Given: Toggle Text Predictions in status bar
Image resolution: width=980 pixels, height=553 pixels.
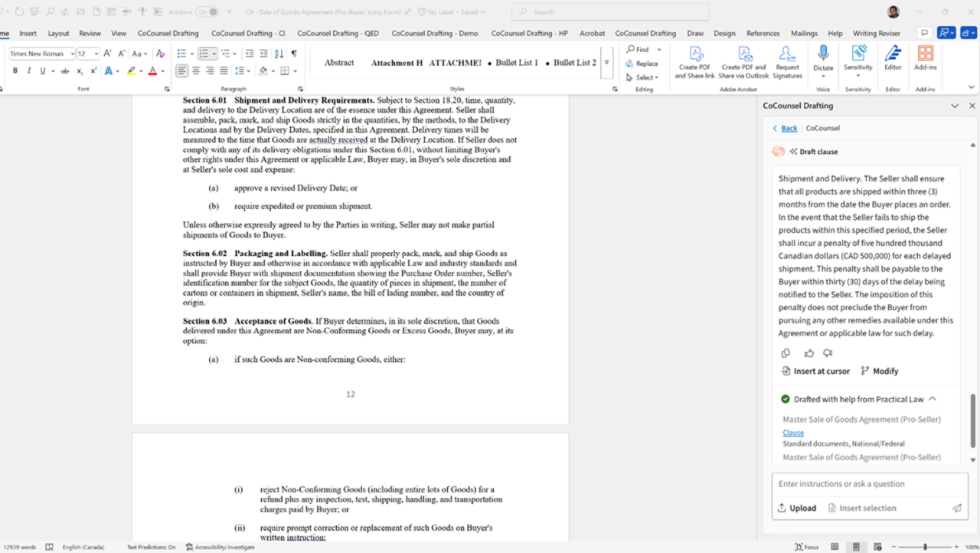Looking at the screenshot, I should click(x=151, y=547).
